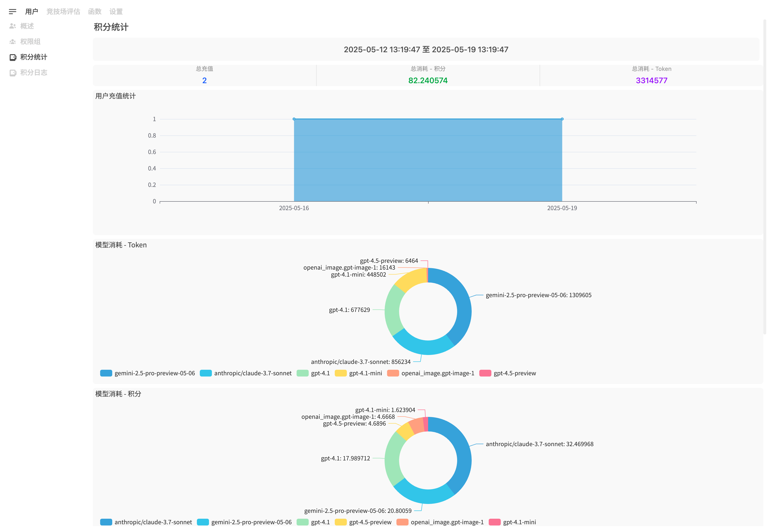The width and height of the screenshot is (774, 532).
Task: Click the 积分统计 wallet sidebar icon
Action: pyautogui.click(x=13, y=57)
